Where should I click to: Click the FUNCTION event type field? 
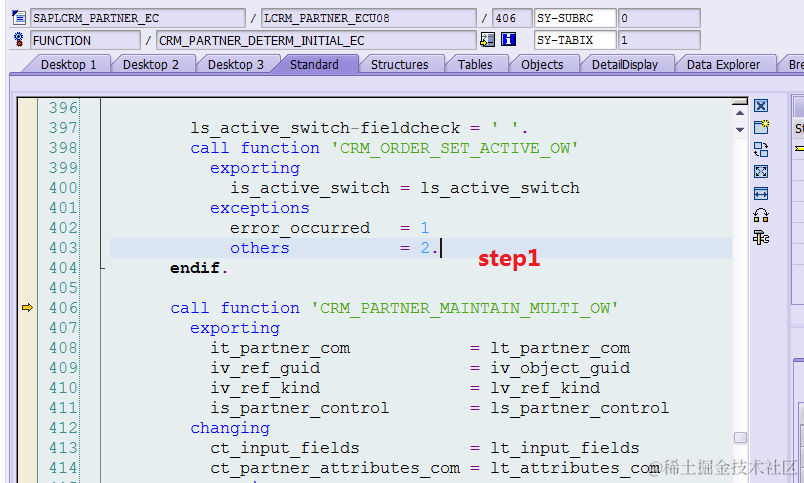pyautogui.click(x=85, y=40)
